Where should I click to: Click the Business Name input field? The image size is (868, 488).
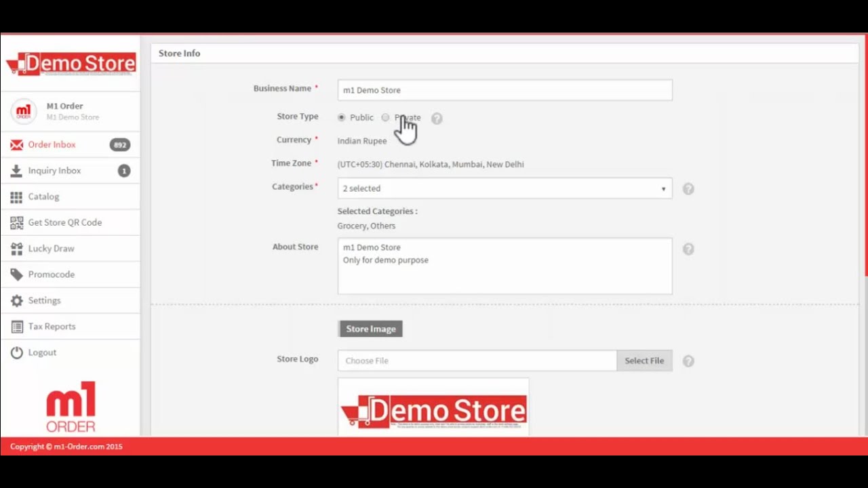coord(505,90)
